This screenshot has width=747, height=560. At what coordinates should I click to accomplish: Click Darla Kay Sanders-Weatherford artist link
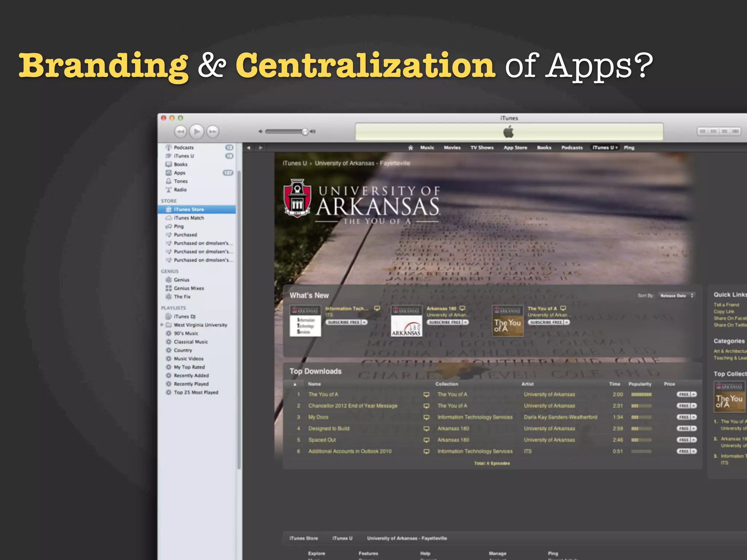(x=561, y=417)
